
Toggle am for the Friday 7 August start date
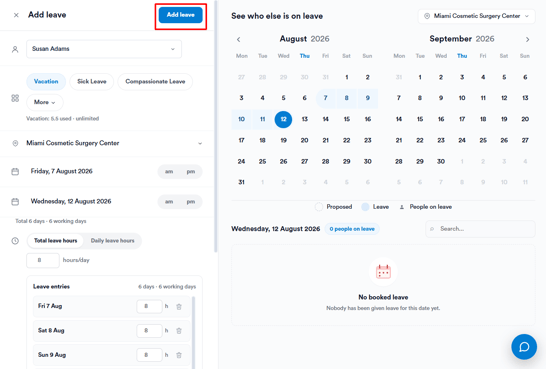(x=169, y=172)
